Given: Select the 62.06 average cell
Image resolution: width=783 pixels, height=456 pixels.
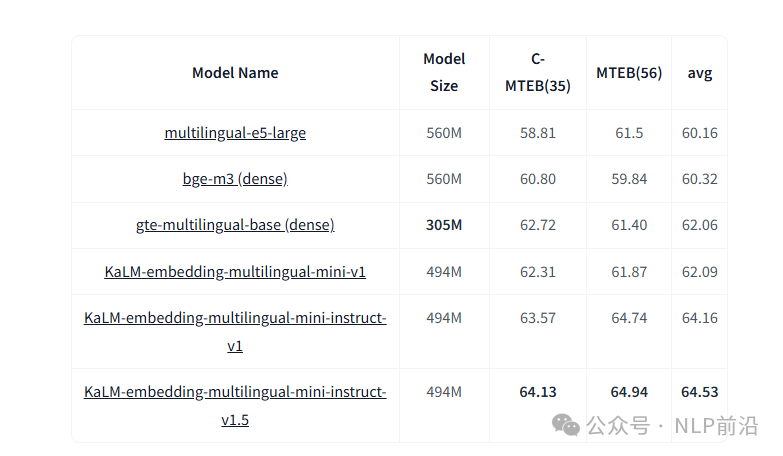Looking at the screenshot, I should click(700, 225).
